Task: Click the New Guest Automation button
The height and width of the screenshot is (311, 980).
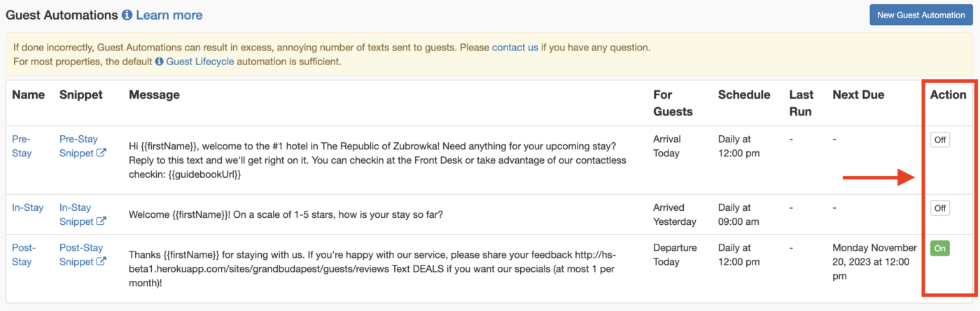Action: (920, 15)
